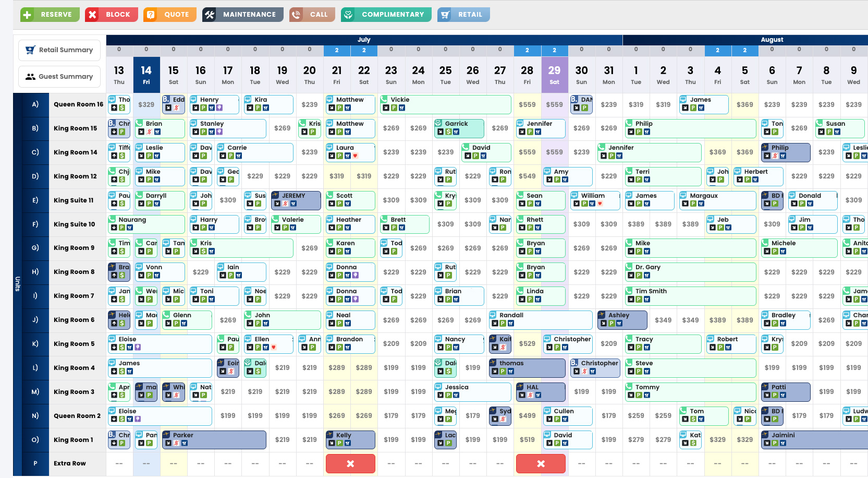
Task: Click Eoin's crossed-out dollar icon in King Room 4
Action: click(x=231, y=372)
